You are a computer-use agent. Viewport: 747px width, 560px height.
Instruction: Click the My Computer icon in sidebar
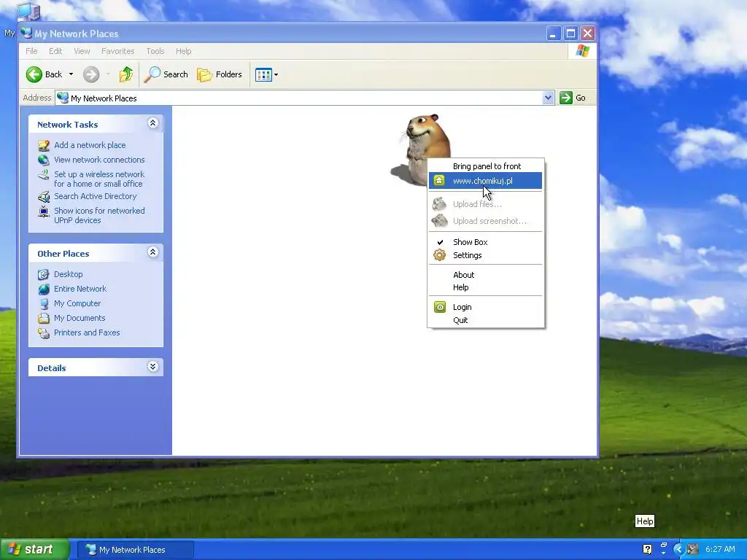coord(44,304)
